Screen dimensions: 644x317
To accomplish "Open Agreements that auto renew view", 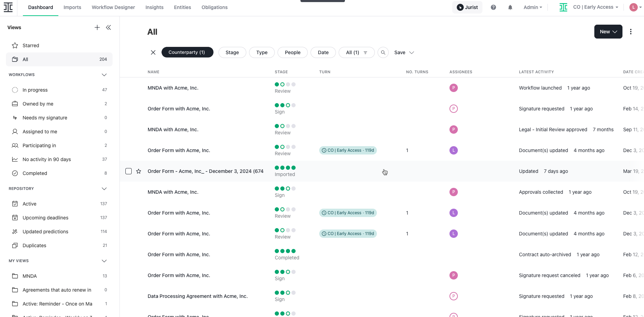I will [59, 290].
